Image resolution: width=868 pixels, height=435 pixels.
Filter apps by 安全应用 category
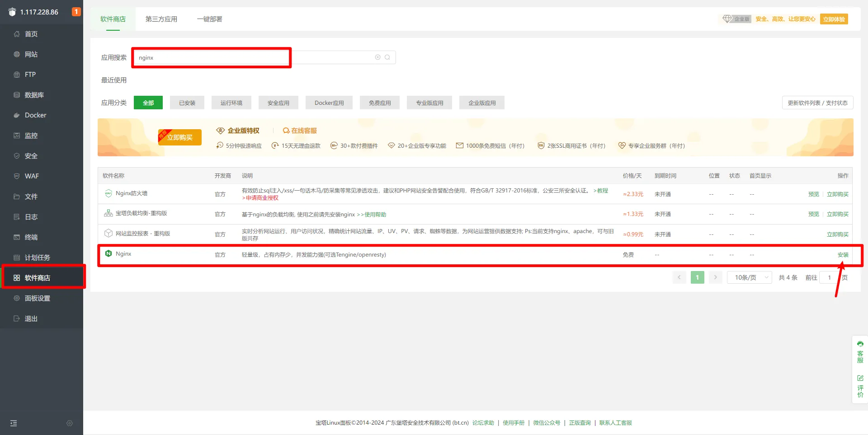278,103
